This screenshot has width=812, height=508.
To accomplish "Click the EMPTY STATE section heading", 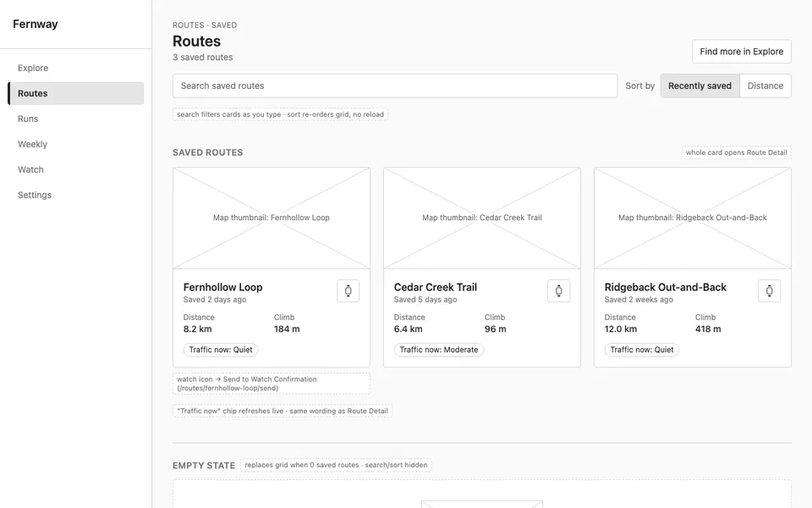I will pyautogui.click(x=204, y=466).
